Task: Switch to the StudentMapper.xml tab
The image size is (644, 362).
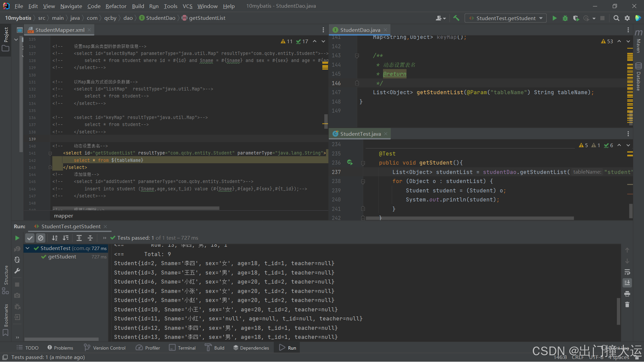Action: pyautogui.click(x=60, y=30)
